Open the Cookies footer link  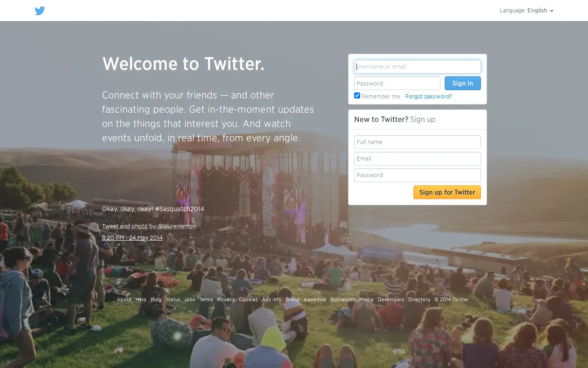pos(248,299)
